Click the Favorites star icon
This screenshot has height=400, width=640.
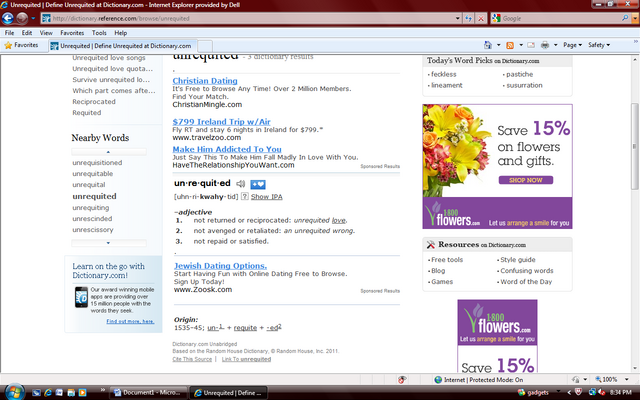(x=8, y=45)
